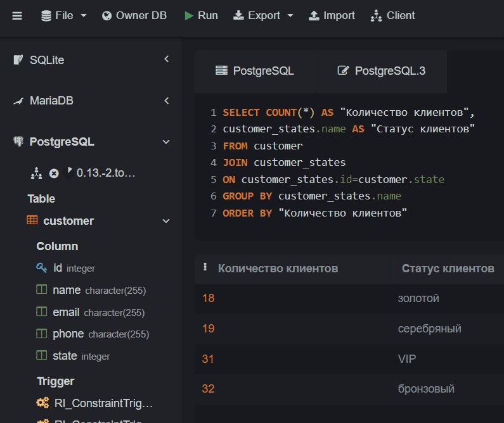Viewport: 504px width, 423px height.
Task: Click in SQL editor line 1 SELECT
Action: [x=241, y=113]
